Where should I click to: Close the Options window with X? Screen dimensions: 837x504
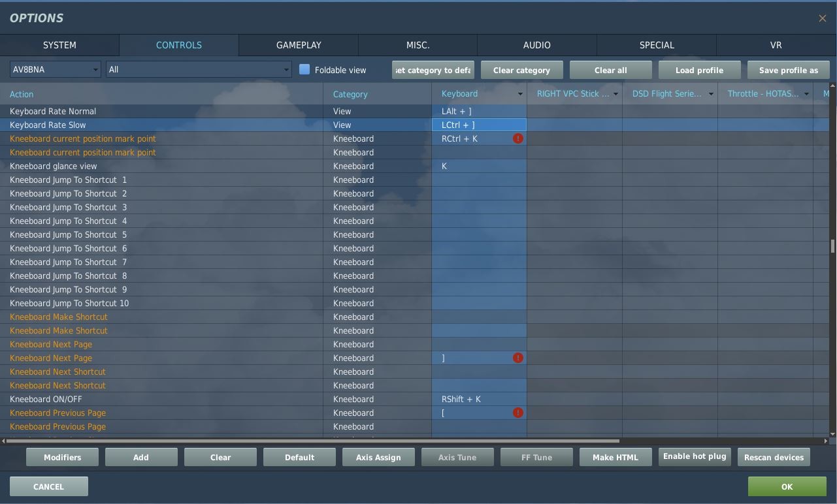[822, 18]
